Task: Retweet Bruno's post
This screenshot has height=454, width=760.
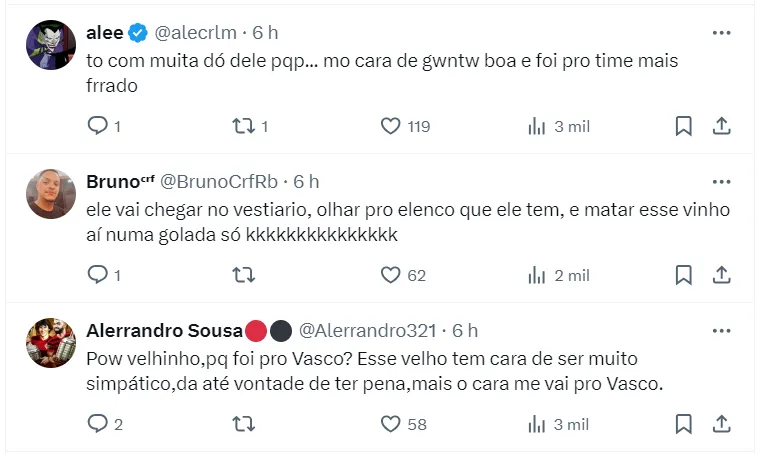Action: tap(242, 275)
